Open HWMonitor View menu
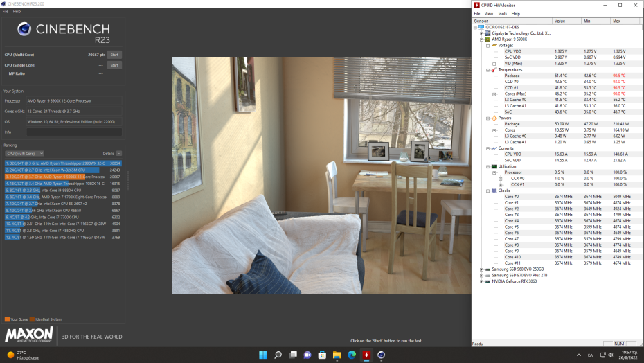 (489, 13)
